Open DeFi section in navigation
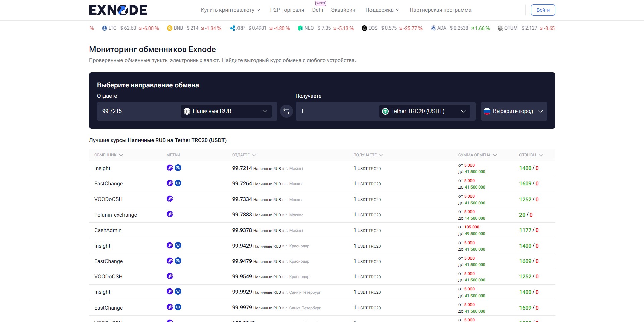 (317, 10)
